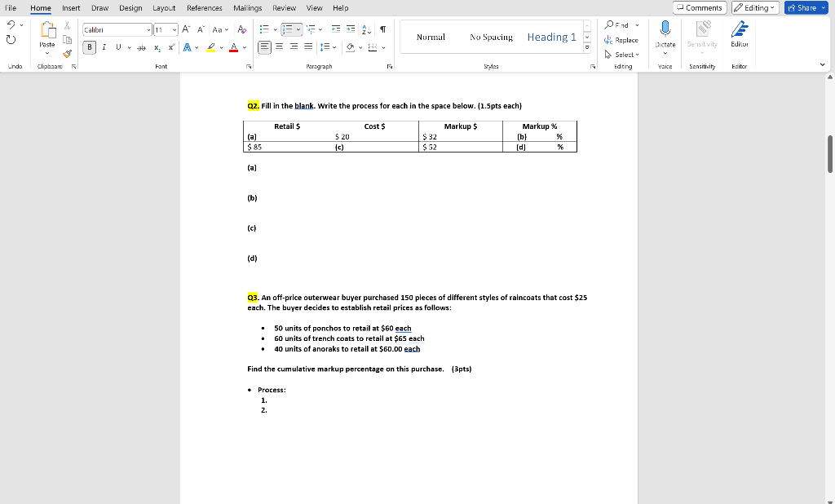This screenshot has height=504, width=835.
Task: Enable italic formatting
Action: click(x=103, y=47)
